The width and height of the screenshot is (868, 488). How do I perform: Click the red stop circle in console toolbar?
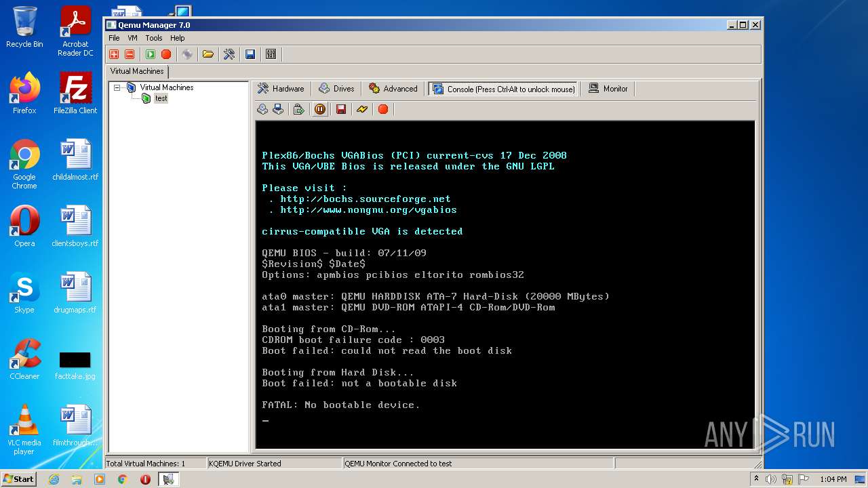(x=383, y=109)
